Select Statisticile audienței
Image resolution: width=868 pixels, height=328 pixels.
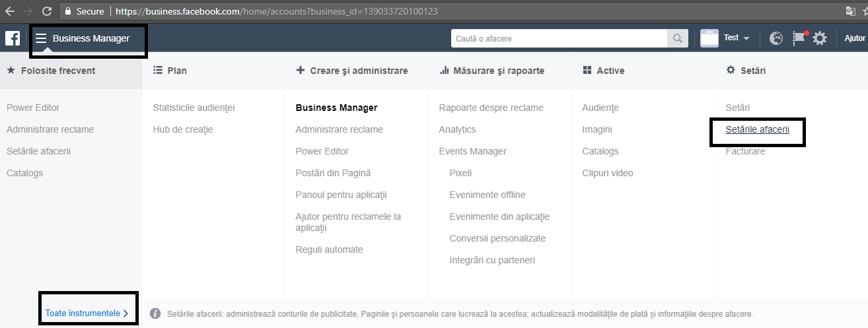click(x=194, y=108)
